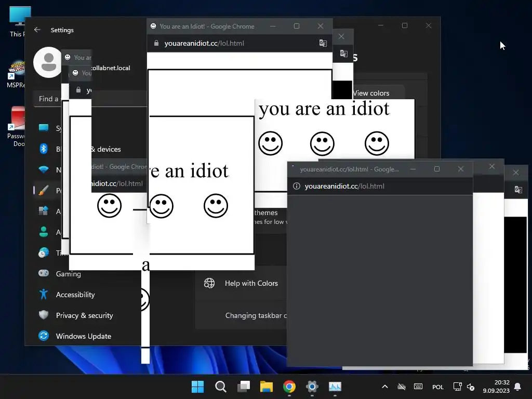Open notifications bell icon

[518, 387]
